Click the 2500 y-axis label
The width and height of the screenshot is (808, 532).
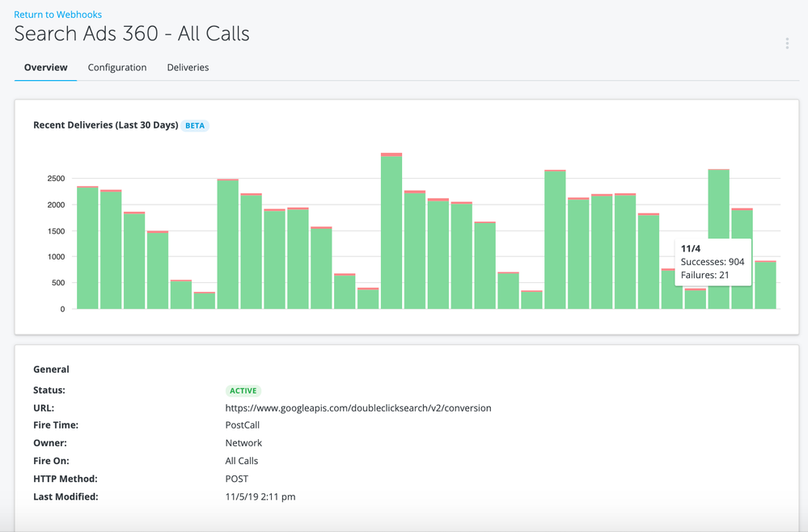(56, 179)
